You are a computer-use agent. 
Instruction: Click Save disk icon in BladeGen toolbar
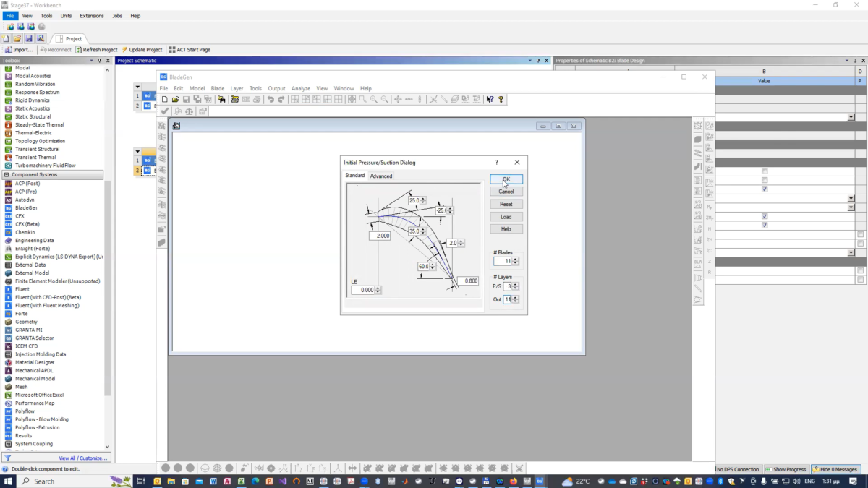tap(186, 99)
